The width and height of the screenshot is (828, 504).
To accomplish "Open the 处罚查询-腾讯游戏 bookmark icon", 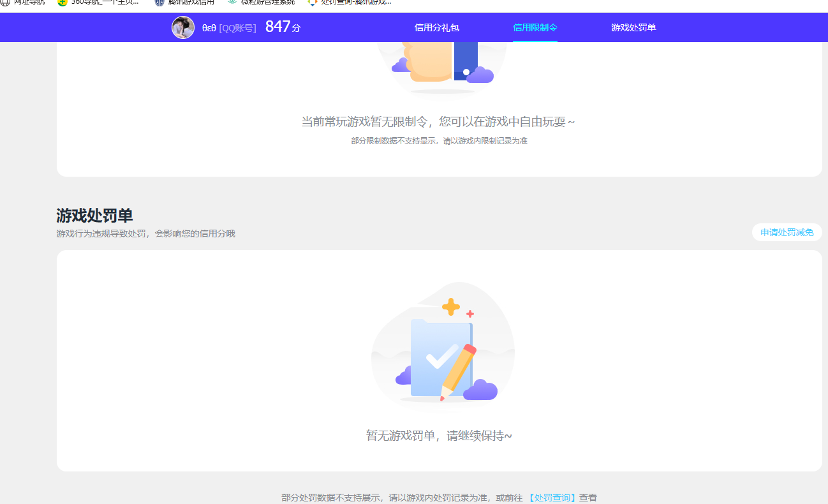I will tap(312, 3).
